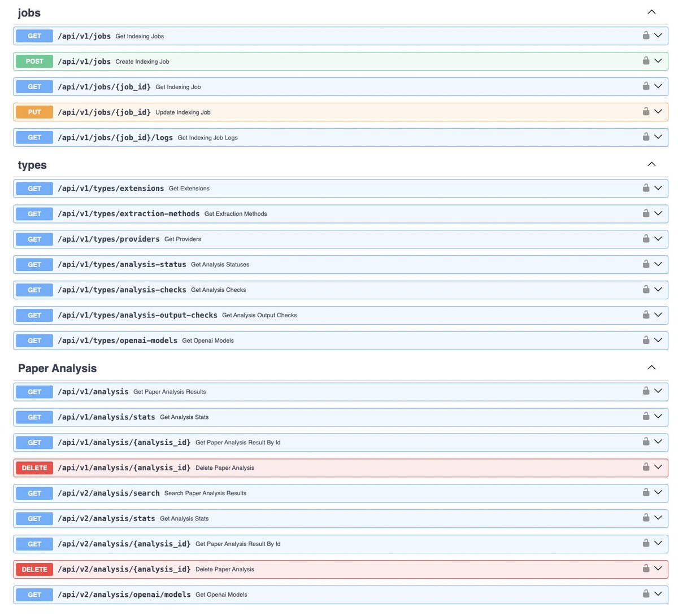
Task: Click authorization lock on POST /api/v1/jobs row
Action: click(646, 60)
